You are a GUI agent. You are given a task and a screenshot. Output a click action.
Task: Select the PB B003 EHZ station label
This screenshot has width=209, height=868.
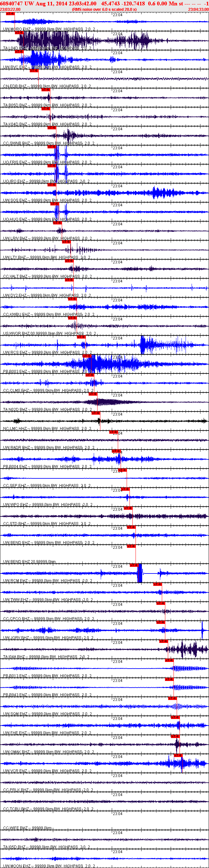47,372
